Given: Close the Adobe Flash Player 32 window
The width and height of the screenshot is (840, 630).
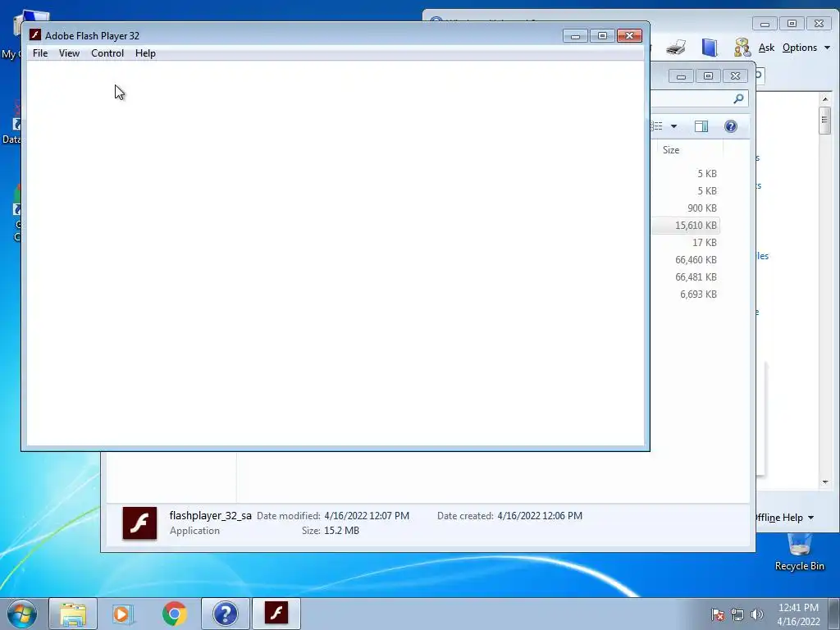Looking at the screenshot, I should (x=629, y=36).
